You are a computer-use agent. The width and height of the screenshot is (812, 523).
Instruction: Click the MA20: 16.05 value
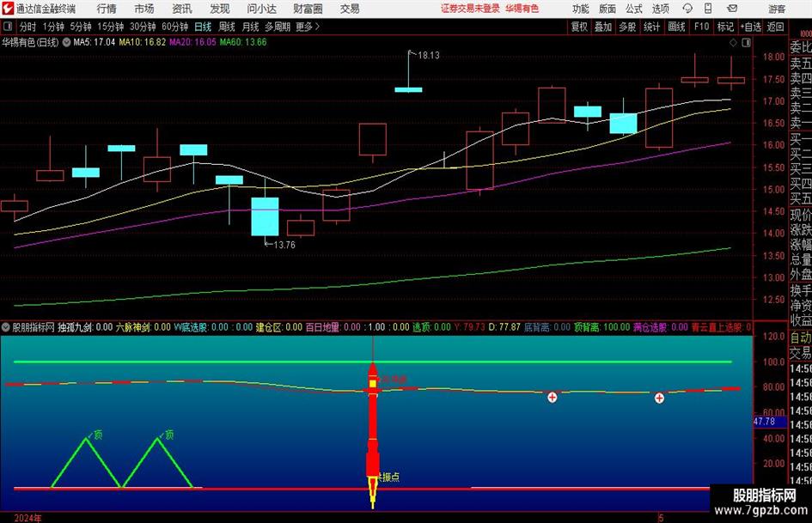[x=192, y=42]
